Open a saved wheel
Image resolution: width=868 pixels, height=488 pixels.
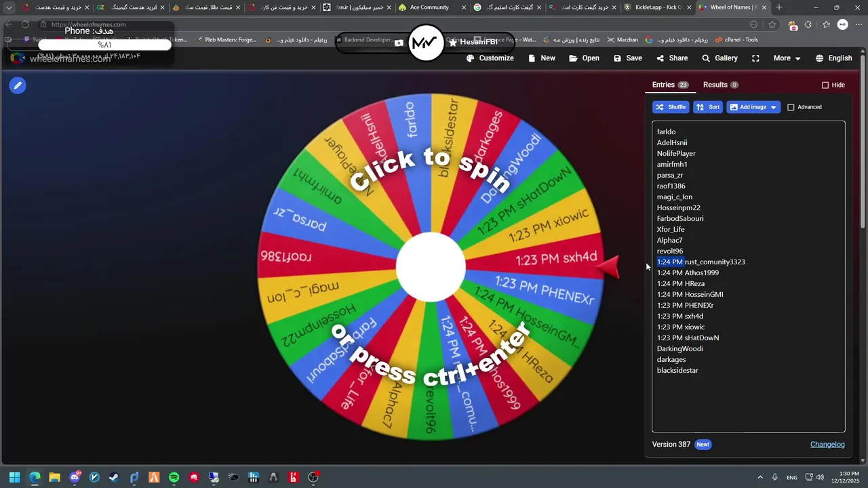(584, 58)
